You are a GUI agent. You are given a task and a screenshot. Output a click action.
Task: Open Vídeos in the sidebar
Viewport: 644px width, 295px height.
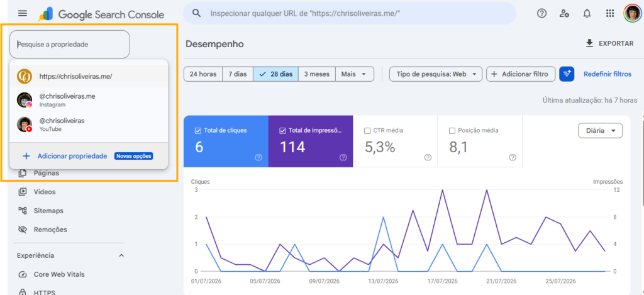45,192
